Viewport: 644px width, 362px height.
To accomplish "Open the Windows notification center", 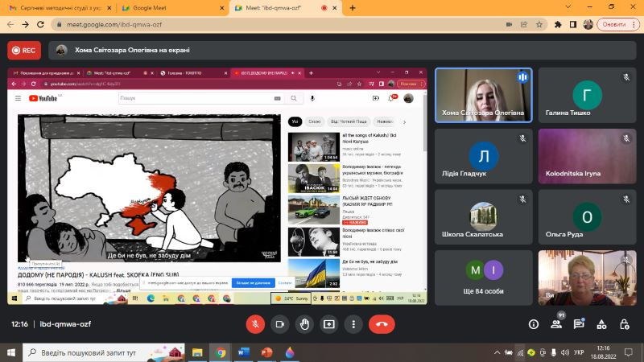I will click(x=629, y=352).
